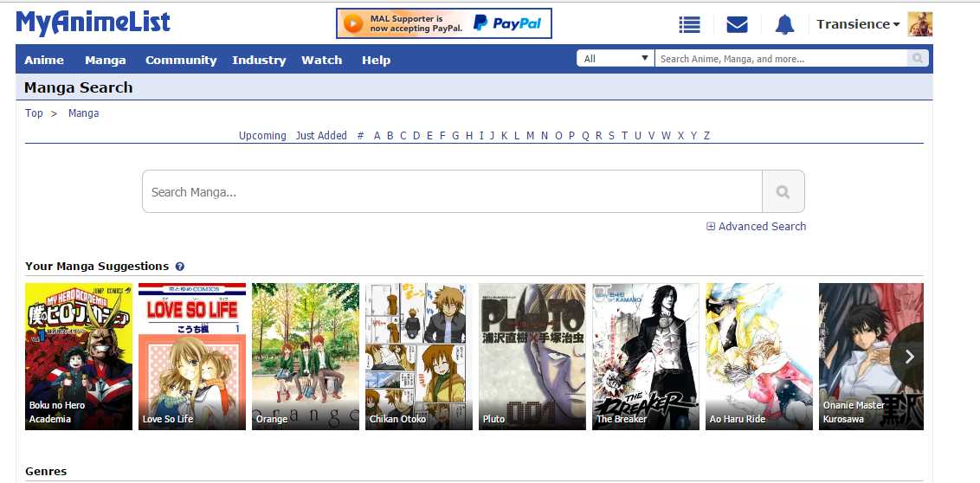This screenshot has height=483, width=980.
Task: Open the Transience user dropdown
Action: pyautogui.click(x=857, y=24)
